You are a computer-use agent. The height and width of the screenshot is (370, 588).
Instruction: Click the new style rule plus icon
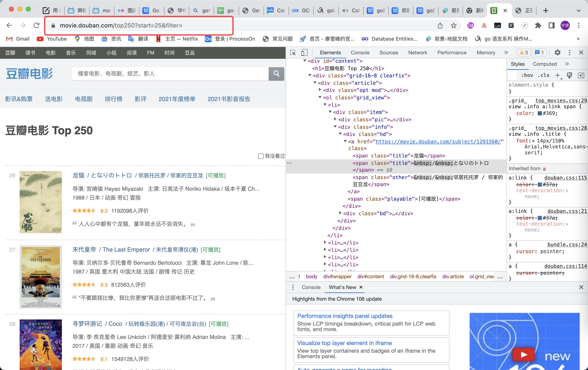557,75
